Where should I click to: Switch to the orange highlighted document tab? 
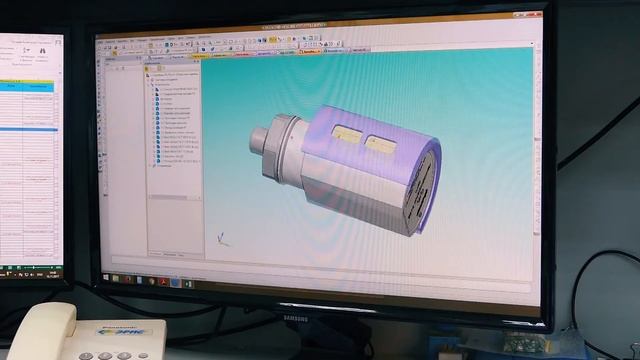pos(310,52)
